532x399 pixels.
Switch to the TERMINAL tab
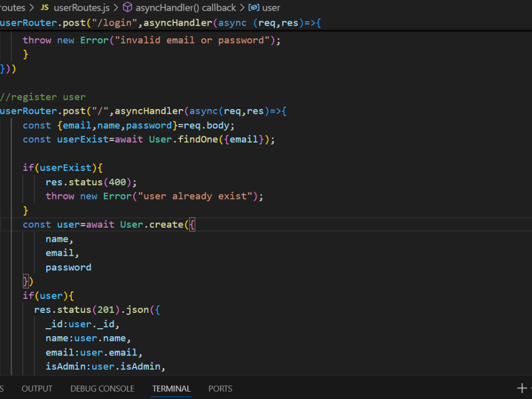point(171,388)
